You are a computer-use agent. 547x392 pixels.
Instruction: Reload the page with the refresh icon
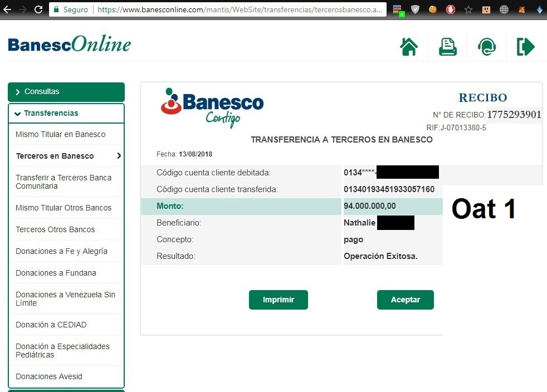[x=38, y=9]
